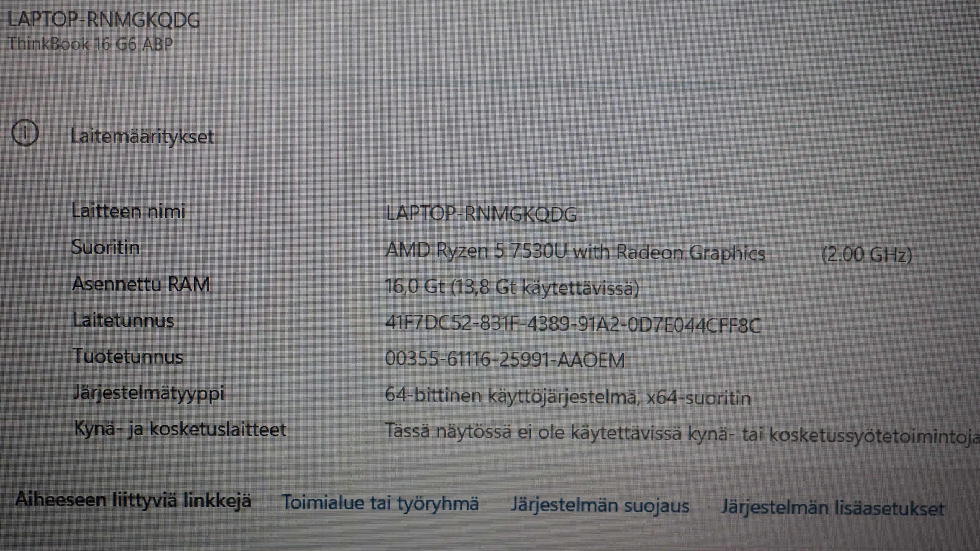Click the 64-bittinen käyttöjärjestelmä value

(567, 396)
